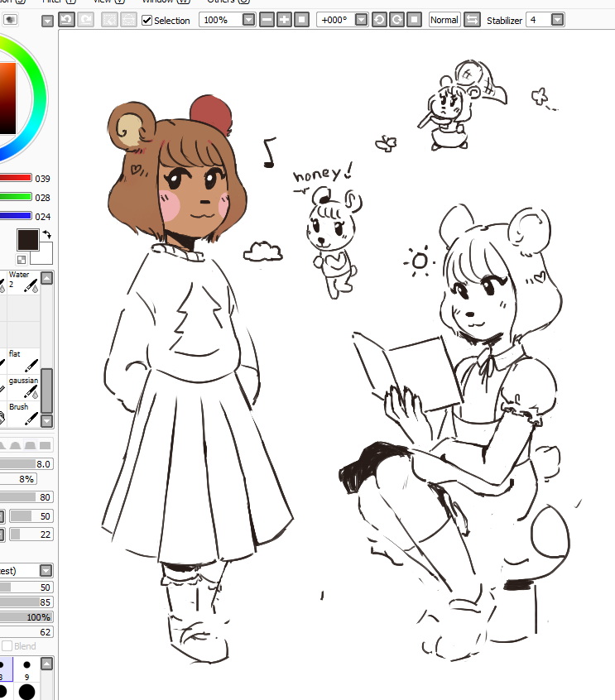Select the gaussian brush tool
Viewport: 615px width, 700px height.
(24, 387)
